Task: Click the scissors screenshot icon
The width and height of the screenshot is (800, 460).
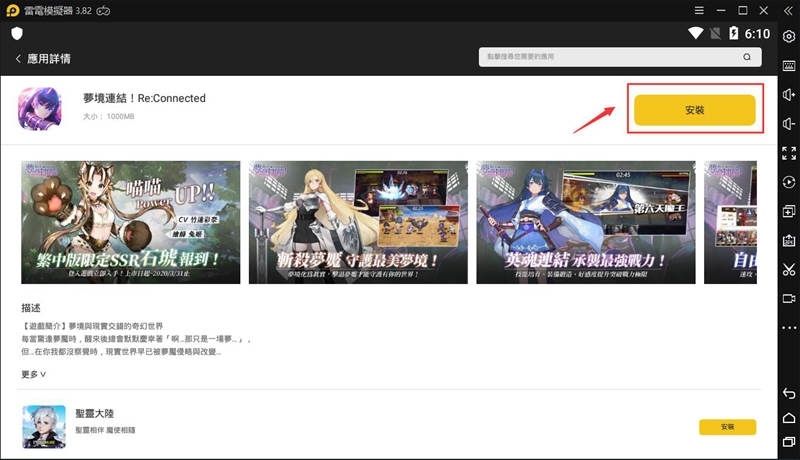Action: pos(789,269)
